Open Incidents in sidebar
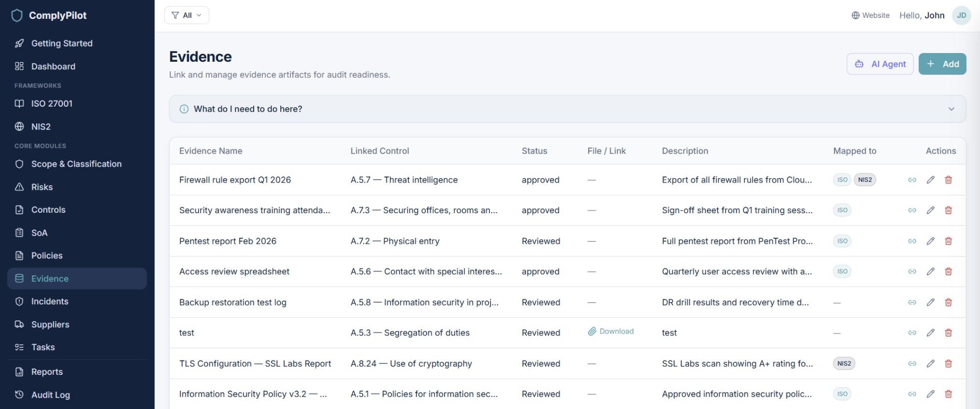Viewport: 980px width, 409px height. [77, 301]
